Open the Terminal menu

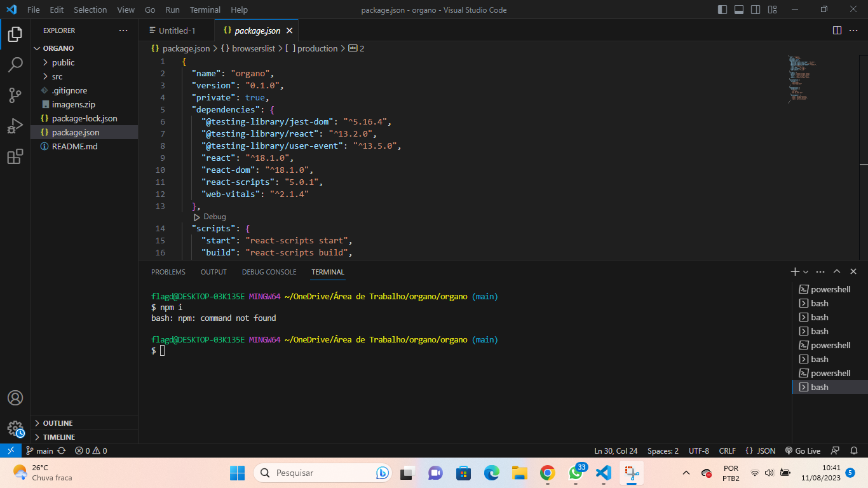pos(205,10)
